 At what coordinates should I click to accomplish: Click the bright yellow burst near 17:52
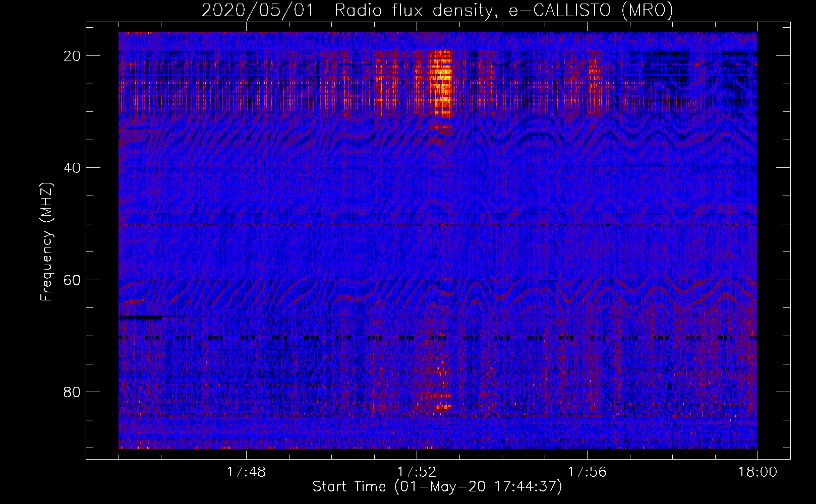pos(441,83)
